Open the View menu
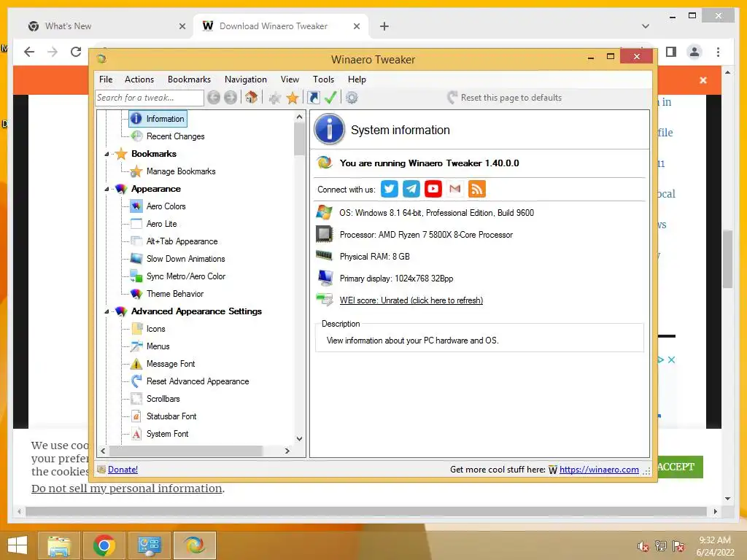 [x=290, y=79]
